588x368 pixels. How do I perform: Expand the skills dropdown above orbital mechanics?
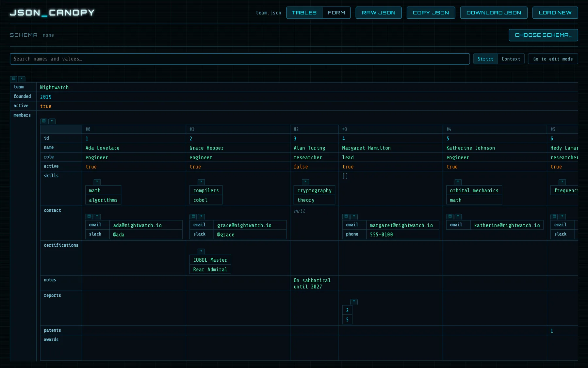point(458,182)
